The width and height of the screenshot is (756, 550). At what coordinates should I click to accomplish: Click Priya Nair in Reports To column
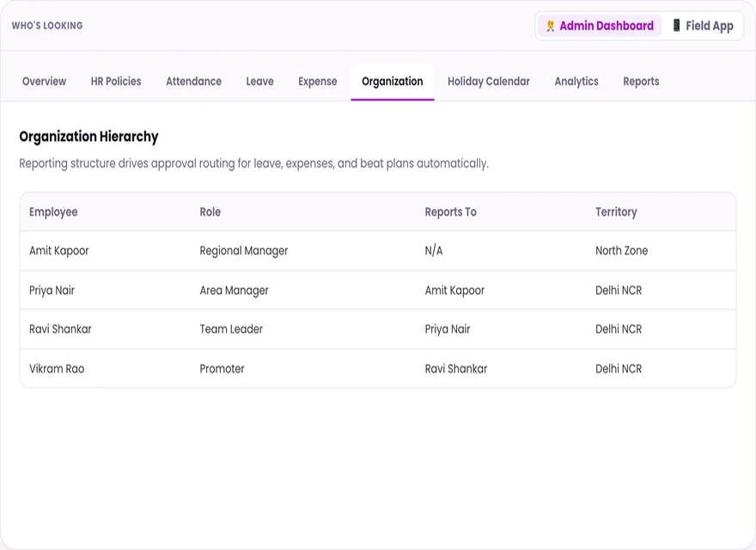click(x=448, y=329)
